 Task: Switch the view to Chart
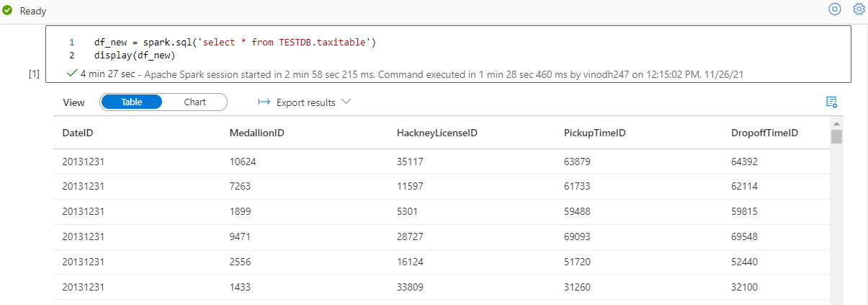[194, 102]
